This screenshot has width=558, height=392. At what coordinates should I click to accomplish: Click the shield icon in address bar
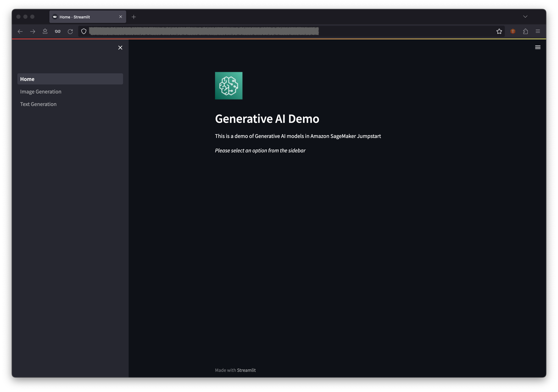click(x=84, y=31)
